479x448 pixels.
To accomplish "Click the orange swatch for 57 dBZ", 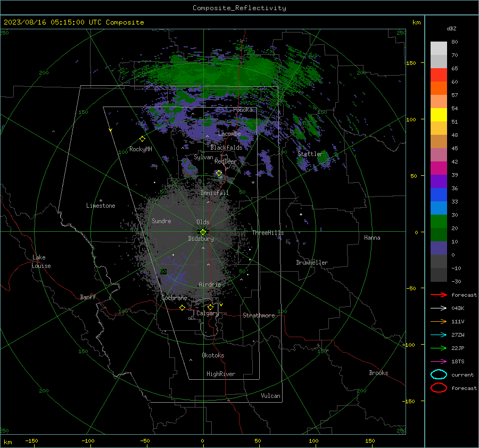I will click(x=439, y=88).
